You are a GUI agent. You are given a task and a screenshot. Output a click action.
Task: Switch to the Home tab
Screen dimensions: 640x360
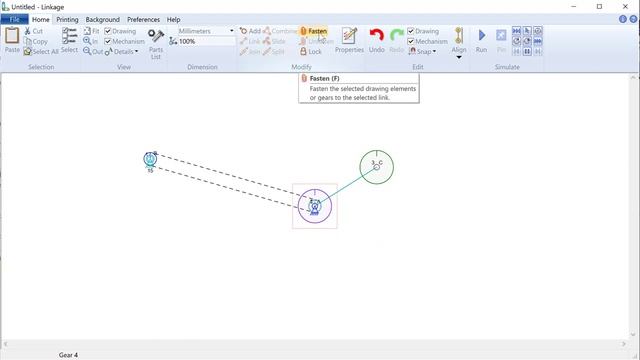point(40,19)
